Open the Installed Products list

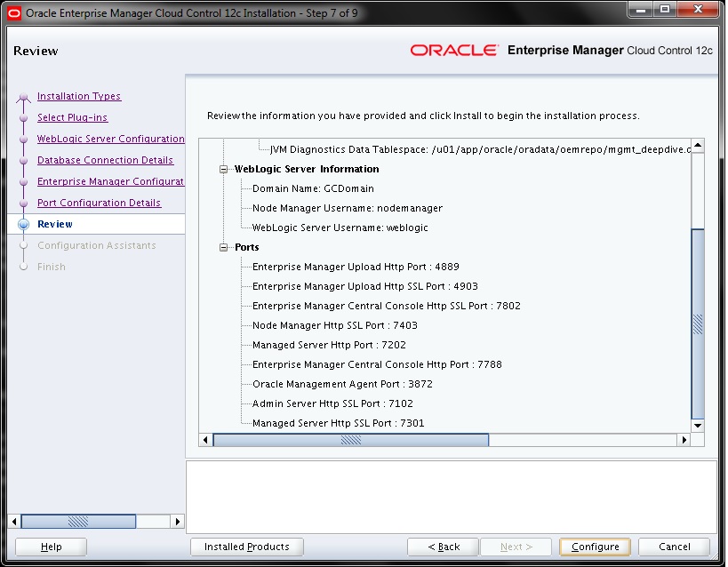point(246,547)
